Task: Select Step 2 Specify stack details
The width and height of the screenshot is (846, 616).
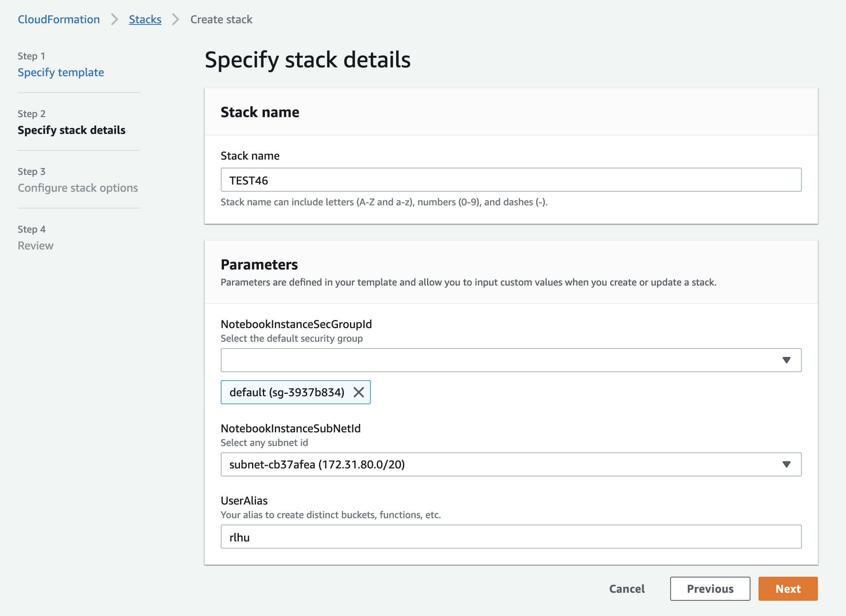Action: click(71, 130)
